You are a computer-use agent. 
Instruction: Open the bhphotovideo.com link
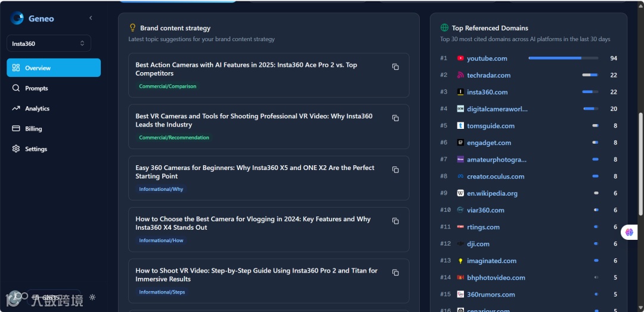[496, 277]
